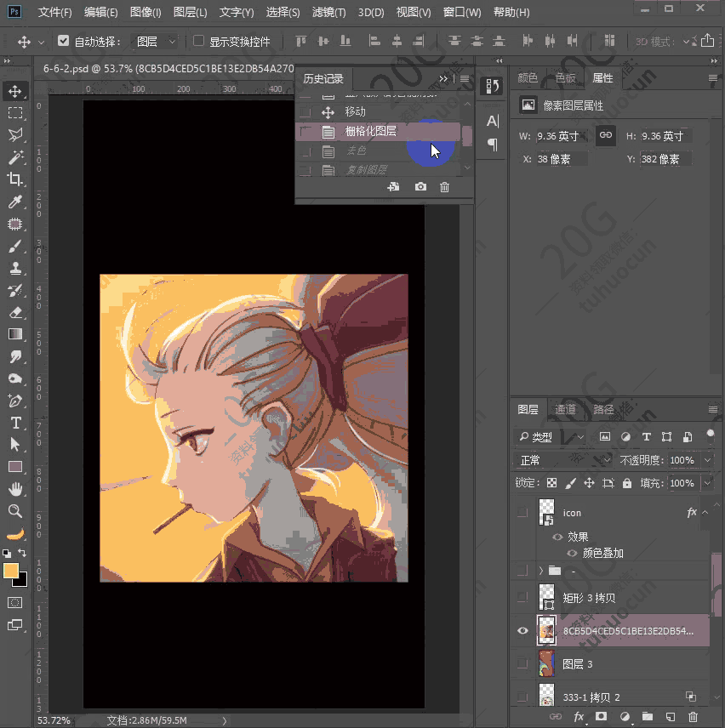
Task: Click the 图层 3 layer thumbnail
Action: 546,663
